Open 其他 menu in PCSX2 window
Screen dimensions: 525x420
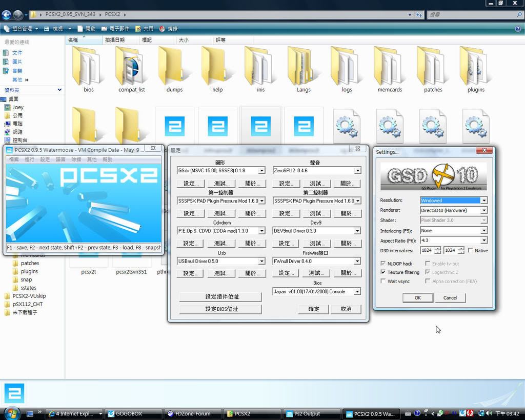92,159
